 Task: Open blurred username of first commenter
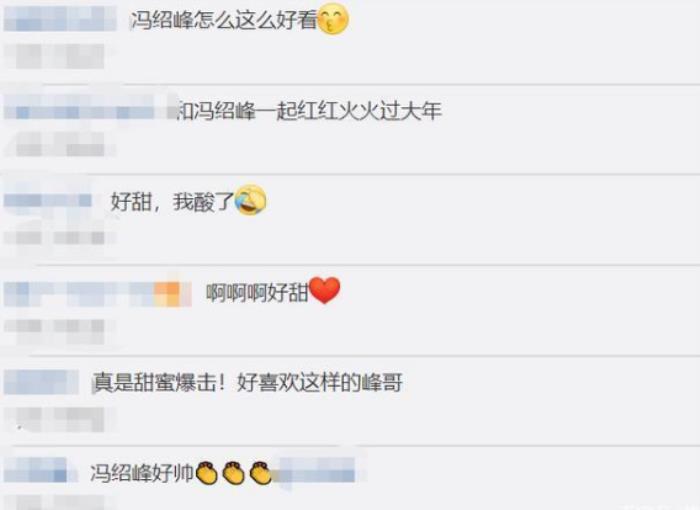point(60,19)
